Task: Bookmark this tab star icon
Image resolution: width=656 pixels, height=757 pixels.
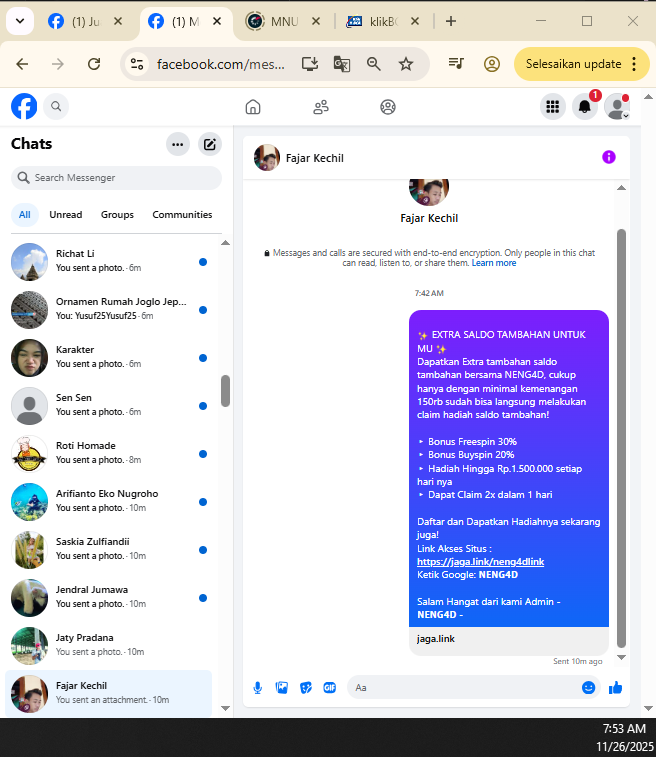Action: (406, 64)
